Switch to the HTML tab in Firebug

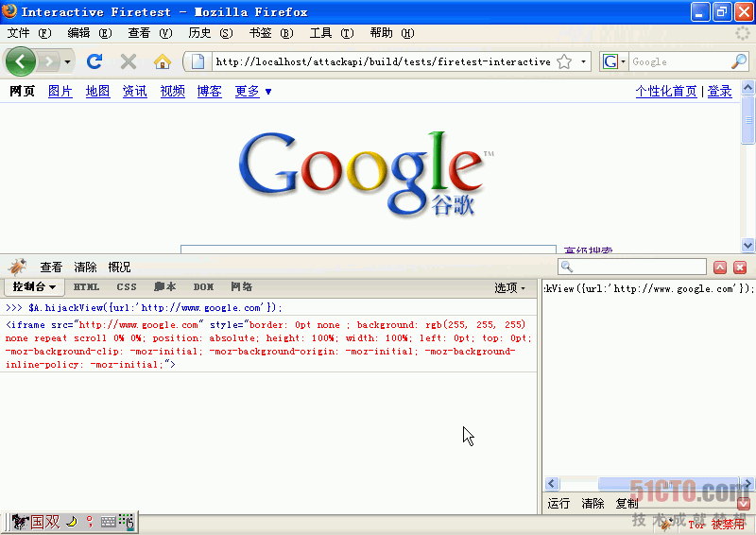(x=86, y=287)
